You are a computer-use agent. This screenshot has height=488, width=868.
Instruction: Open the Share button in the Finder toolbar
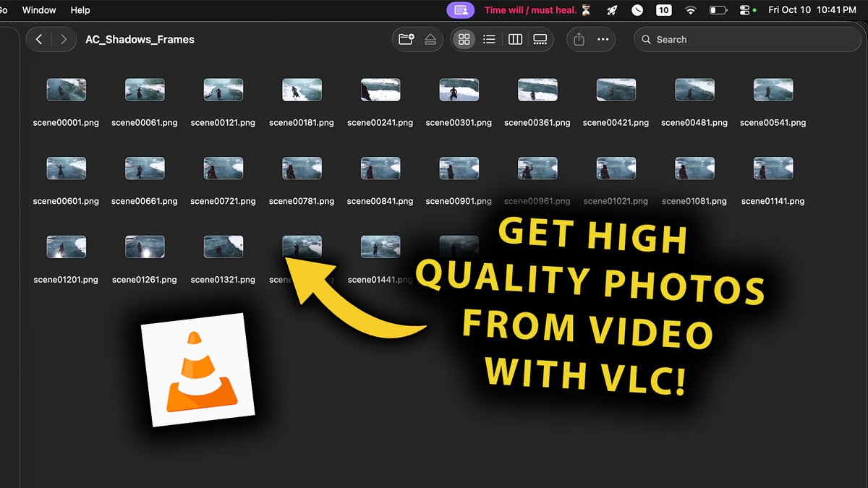click(x=579, y=40)
